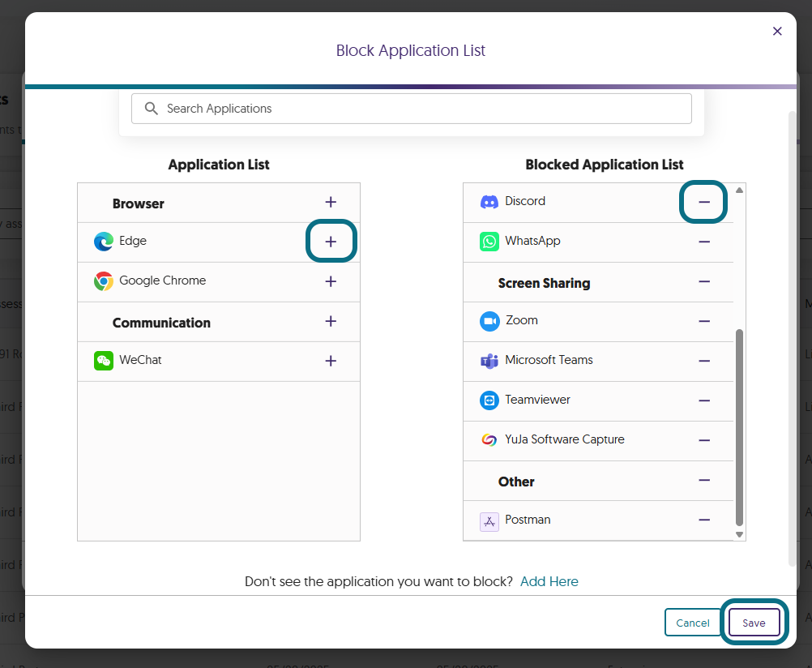812x668 pixels.
Task: Click the blocked list scrollbar thumb
Action: coord(740,427)
